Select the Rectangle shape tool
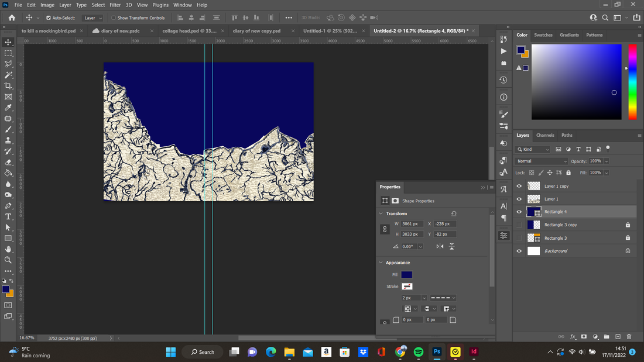The width and height of the screenshot is (644, 362). point(8,238)
